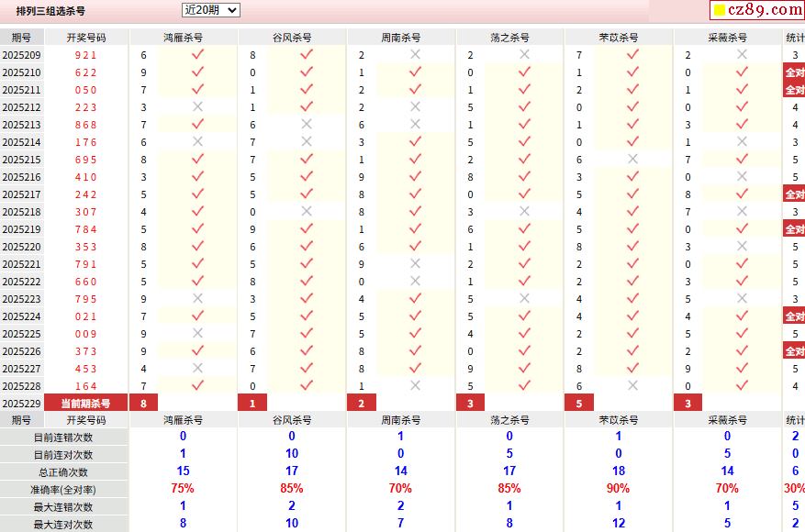Click the red 当前期杀号 cell
Screen dimensions: 805x532
pos(85,404)
